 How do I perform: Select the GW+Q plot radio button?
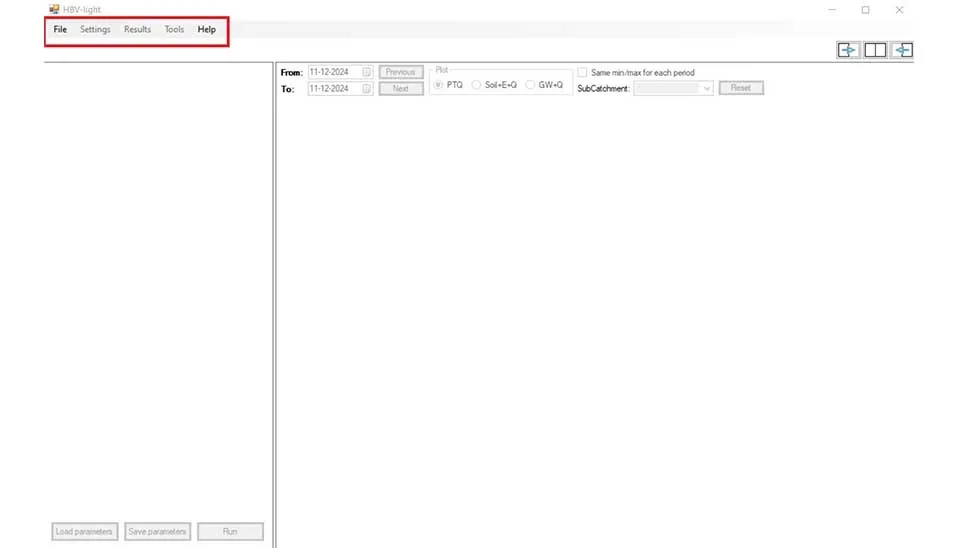[x=530, y=85]
